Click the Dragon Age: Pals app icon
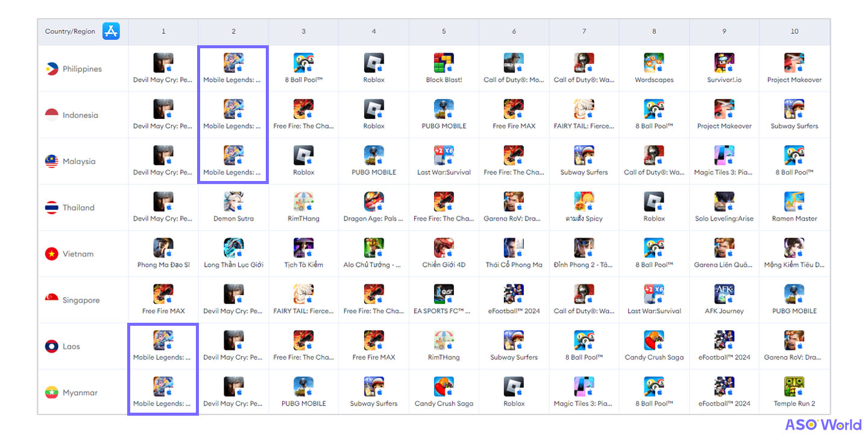Image resolution: width=868 pixels, height=435 pixels. 374,202
